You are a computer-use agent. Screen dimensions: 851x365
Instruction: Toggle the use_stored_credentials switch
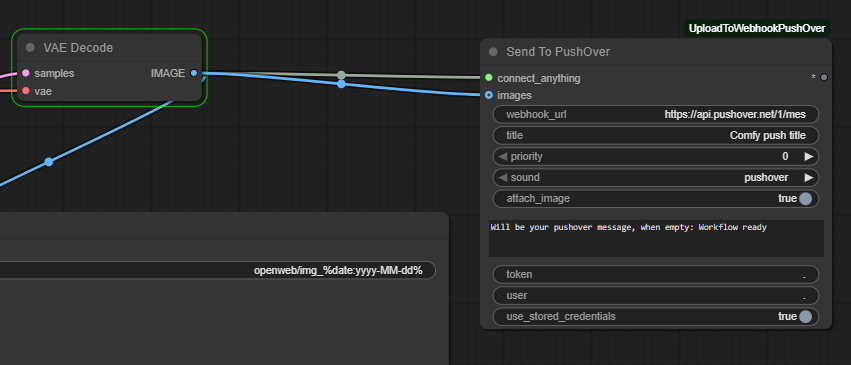tap(805, 316)
